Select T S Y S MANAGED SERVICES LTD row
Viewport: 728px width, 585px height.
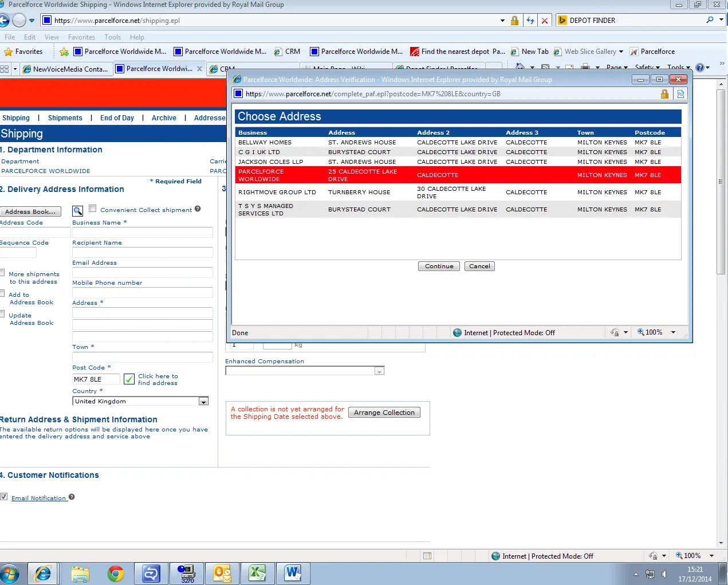click(458, 210)
